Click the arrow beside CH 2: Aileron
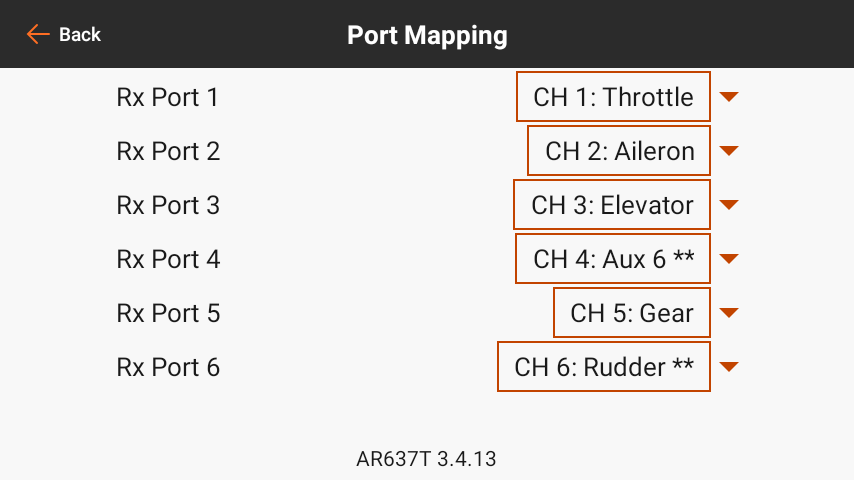This screenshot has width=854, height=480. 729,151
